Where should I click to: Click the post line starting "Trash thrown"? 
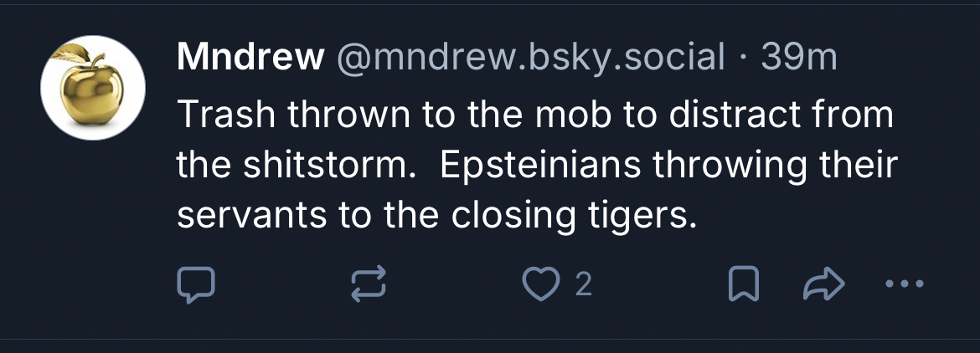coord(534,115)
